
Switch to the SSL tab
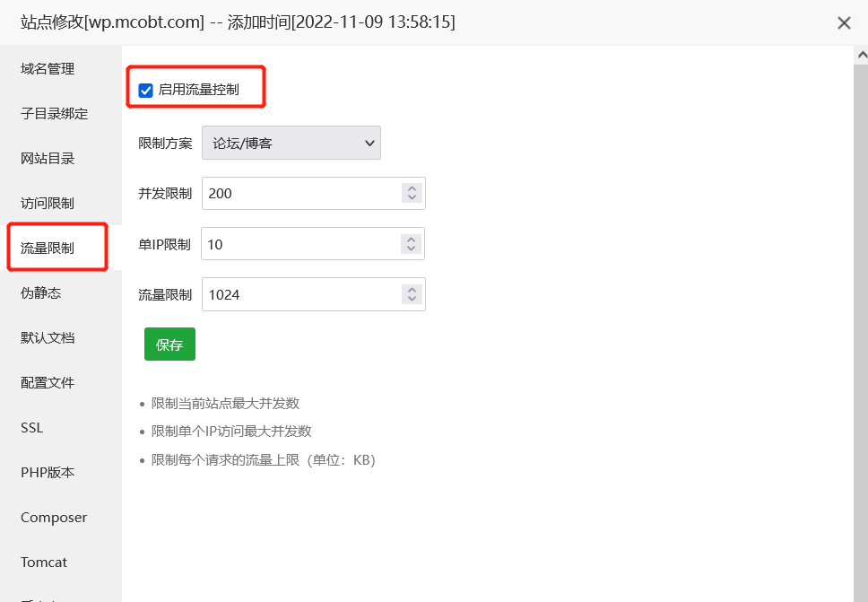click(32, 428)
